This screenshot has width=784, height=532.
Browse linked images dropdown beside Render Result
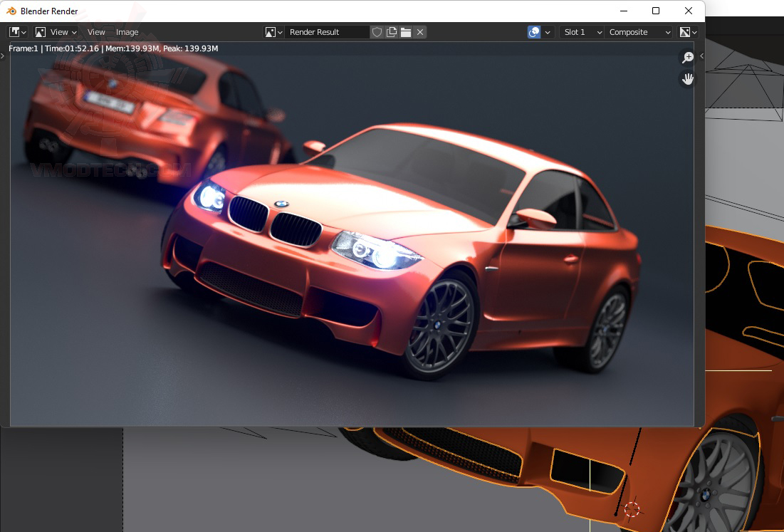(x=273, y=32)
